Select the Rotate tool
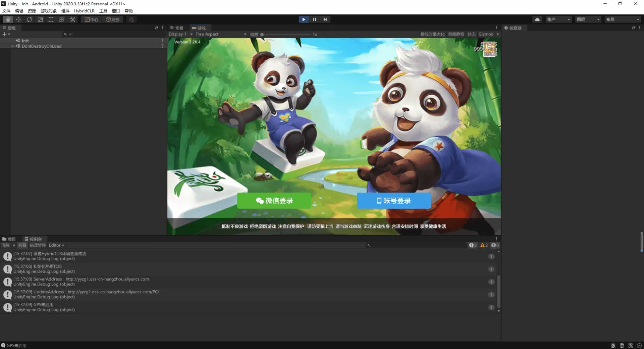The width and height of the screenshot is (644, 349). click(x=30, y=19)
